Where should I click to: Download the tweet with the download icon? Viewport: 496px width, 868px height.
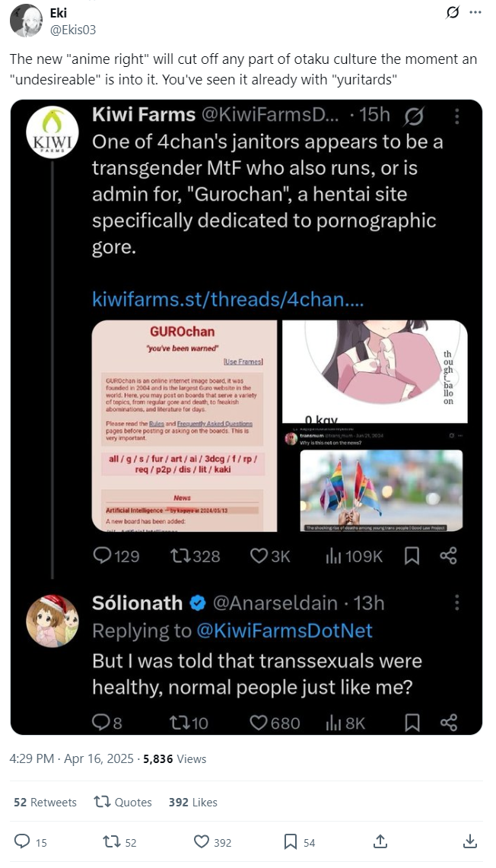pyautogui.click(x=470, y=841)
